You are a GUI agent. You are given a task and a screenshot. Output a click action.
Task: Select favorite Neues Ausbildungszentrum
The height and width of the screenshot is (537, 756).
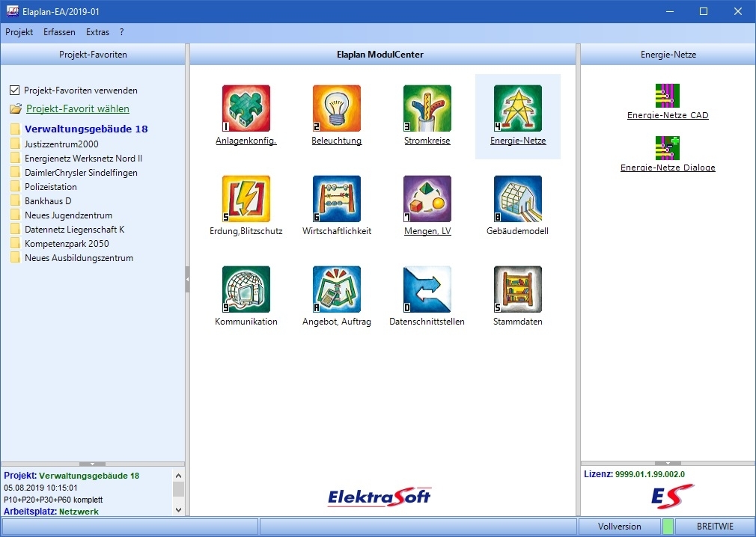79,258
